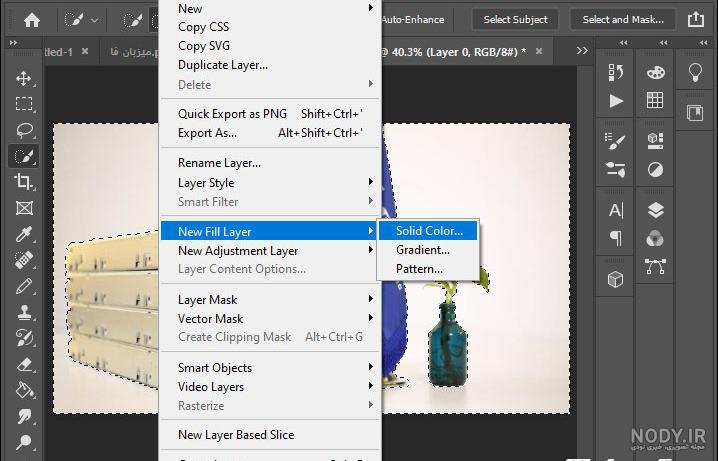Expand the panel column containing Learn icon

[x=703, y=43]
